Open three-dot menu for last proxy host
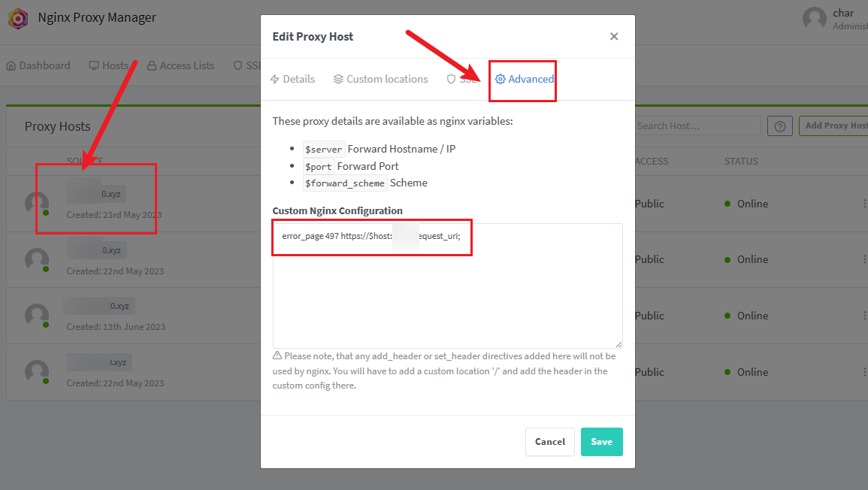 (864, 372)
